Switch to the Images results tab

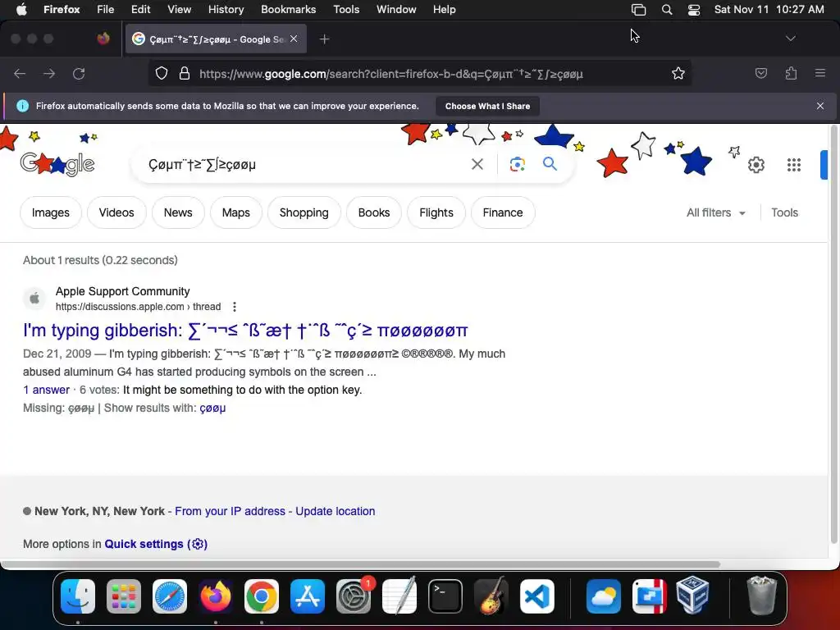[x=50, y=212]
